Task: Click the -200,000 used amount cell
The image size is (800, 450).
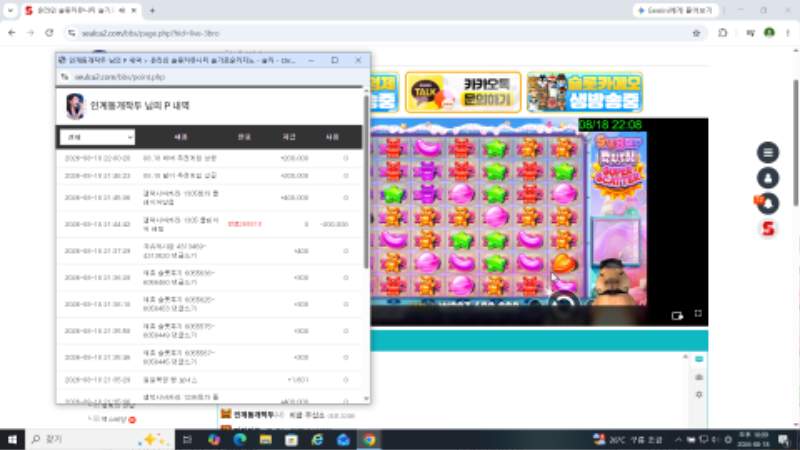Action: coord(334,224)
